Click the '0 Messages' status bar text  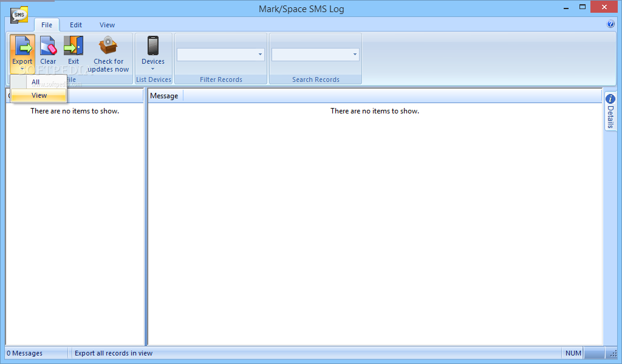click(x=24, y=353)
